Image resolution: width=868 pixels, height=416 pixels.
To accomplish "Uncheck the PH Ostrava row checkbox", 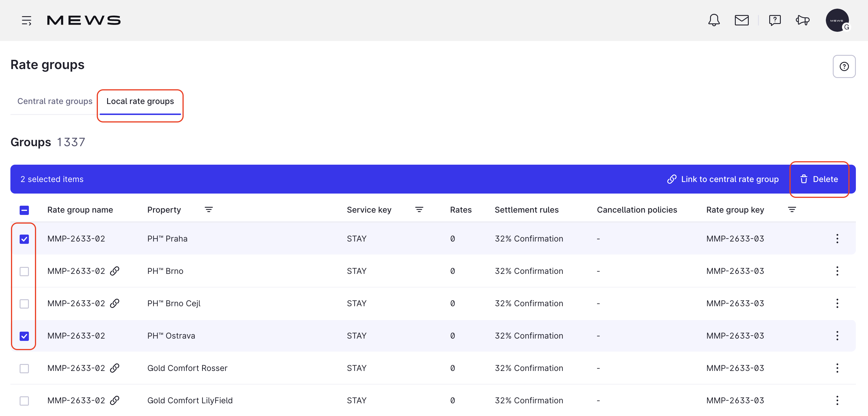I will [x=24, y=336].
